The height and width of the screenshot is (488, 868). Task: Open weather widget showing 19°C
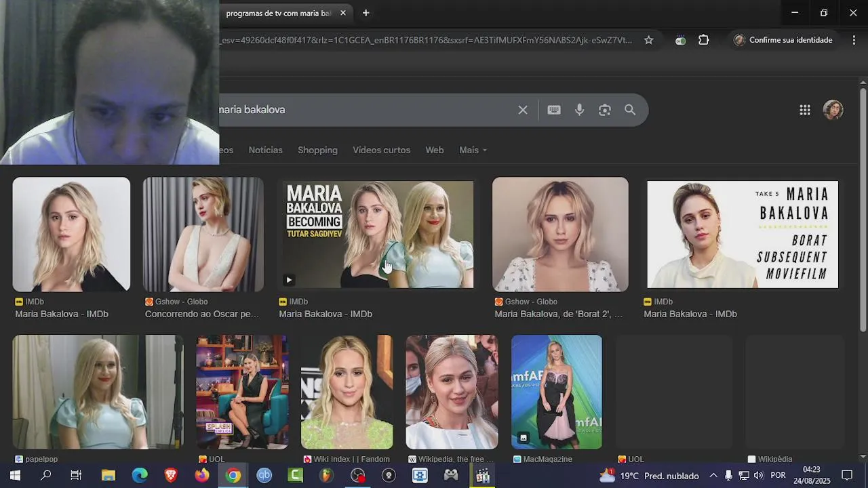point(649,476)
